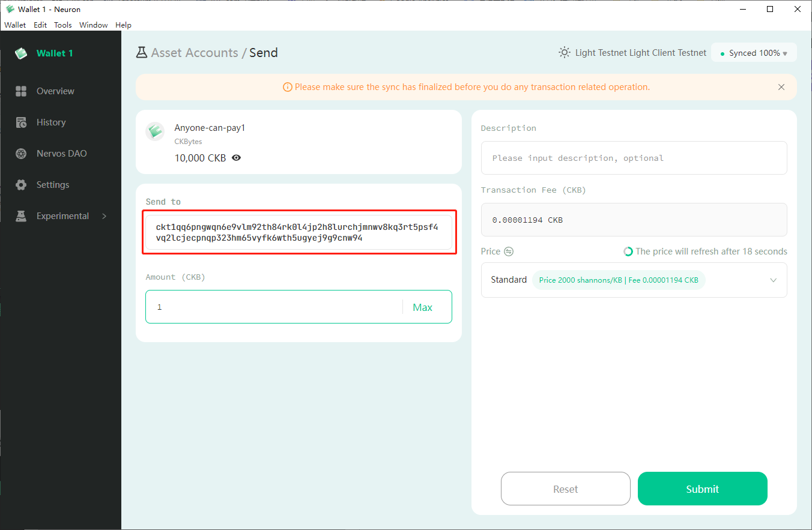The height and width of the screenshot is (530, 812).
Task: Go to History page
Action: click(51, 122)
